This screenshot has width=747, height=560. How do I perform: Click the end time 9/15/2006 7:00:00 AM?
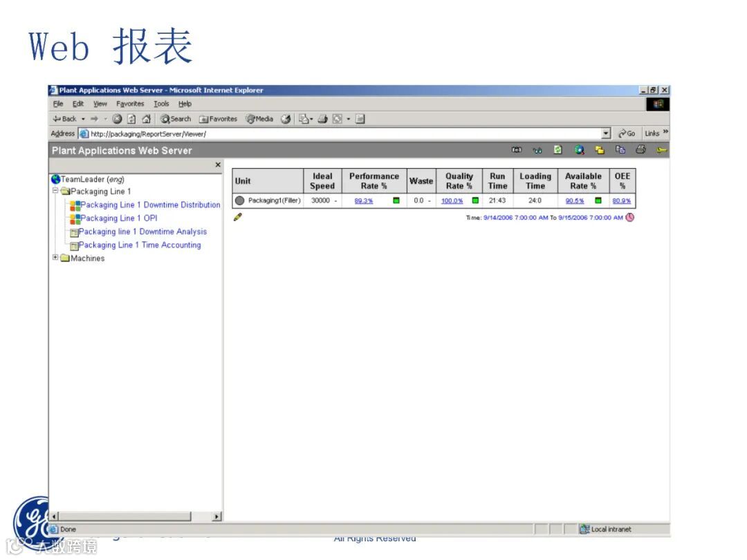tap(591, 218)
